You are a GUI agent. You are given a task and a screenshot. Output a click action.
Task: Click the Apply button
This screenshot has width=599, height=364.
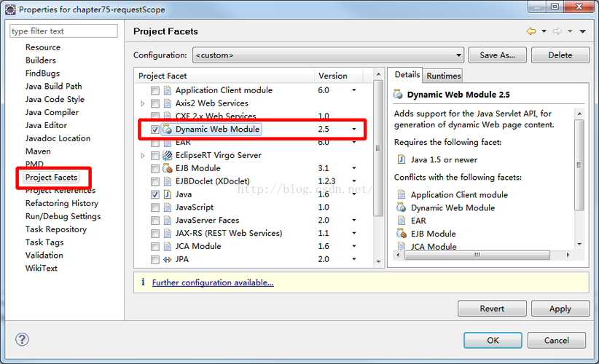[x=560, y=309]
